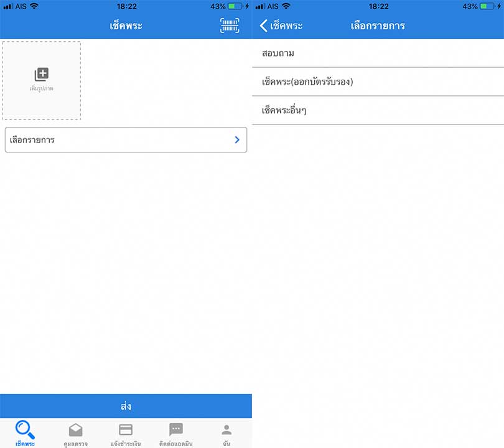504x448 pixels.
Task: Open the envelope ดูผลตรวจ icon
Action: coord(75,429)
